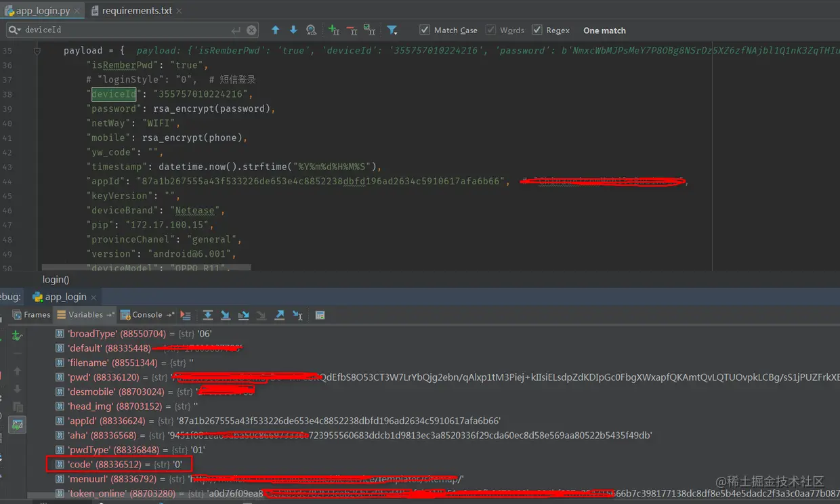The image size is (840, 504).
Task: Click the move watch down arrow
Action: 18,389
